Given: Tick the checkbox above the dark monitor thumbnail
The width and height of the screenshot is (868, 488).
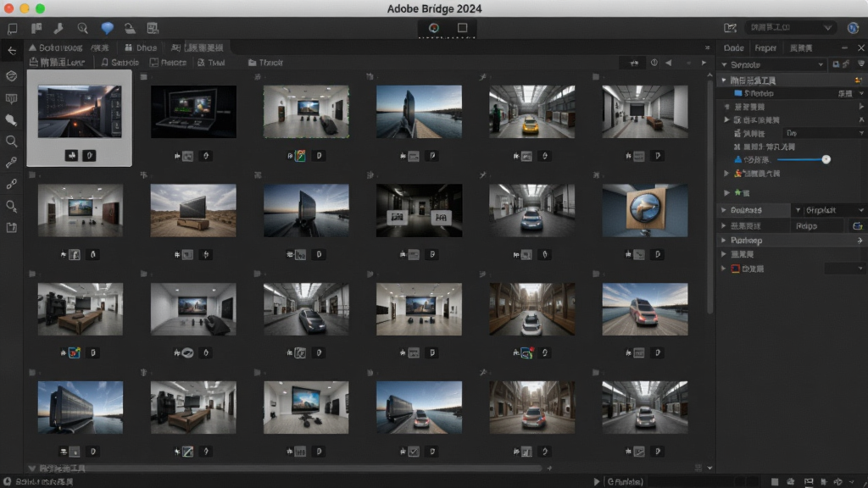Looking at the screenshot, I should point(144,77).
